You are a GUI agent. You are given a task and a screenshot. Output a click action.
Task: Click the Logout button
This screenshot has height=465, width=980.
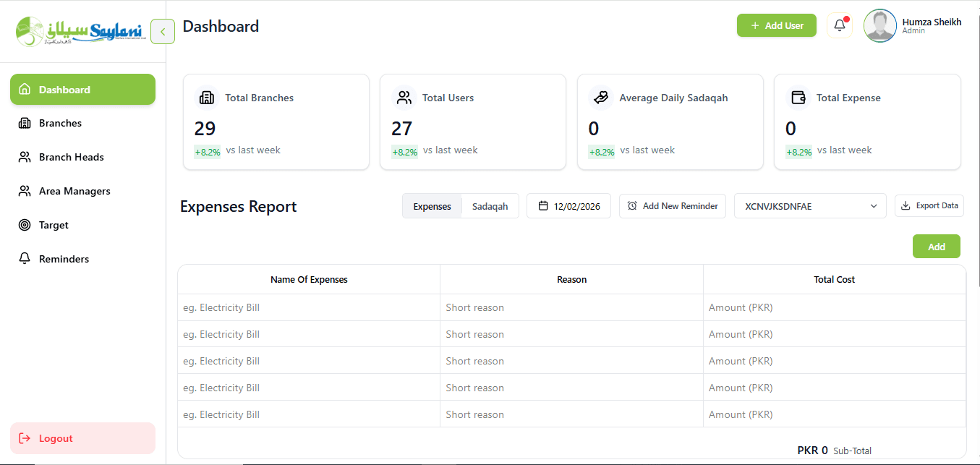point(82,438)
